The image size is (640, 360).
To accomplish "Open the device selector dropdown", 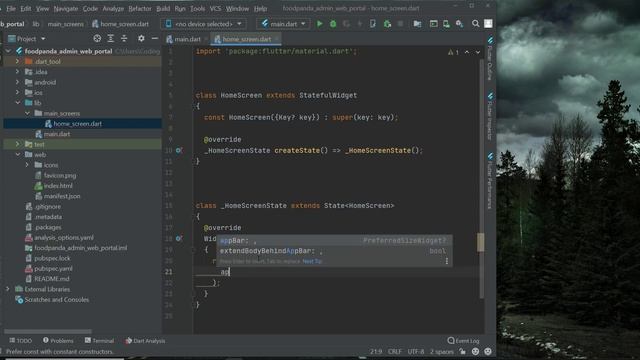I will pos(203,24).
